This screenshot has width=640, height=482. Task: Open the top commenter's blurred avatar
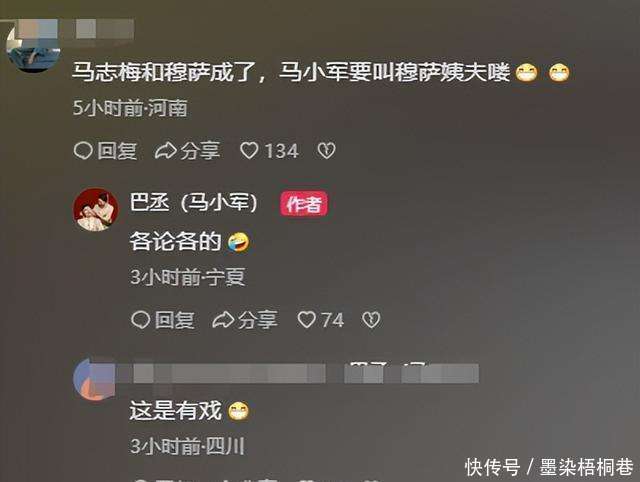pyautogui.click(x=33, y=49)
